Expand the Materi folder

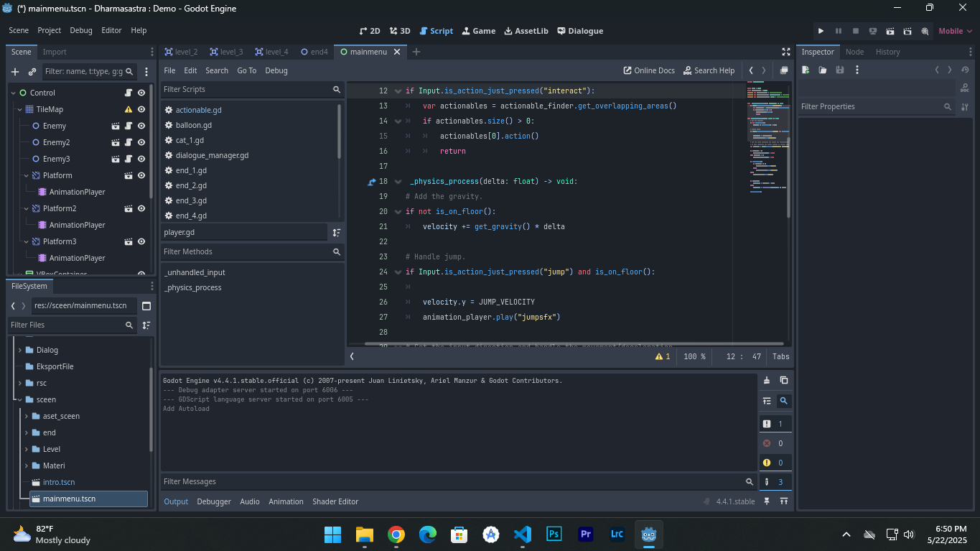tap(26, 466)
